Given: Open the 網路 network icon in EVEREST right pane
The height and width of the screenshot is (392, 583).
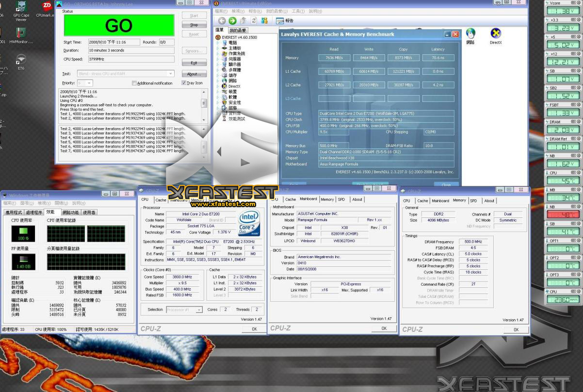Looking at the screenshot, I should tap(470, 36).
